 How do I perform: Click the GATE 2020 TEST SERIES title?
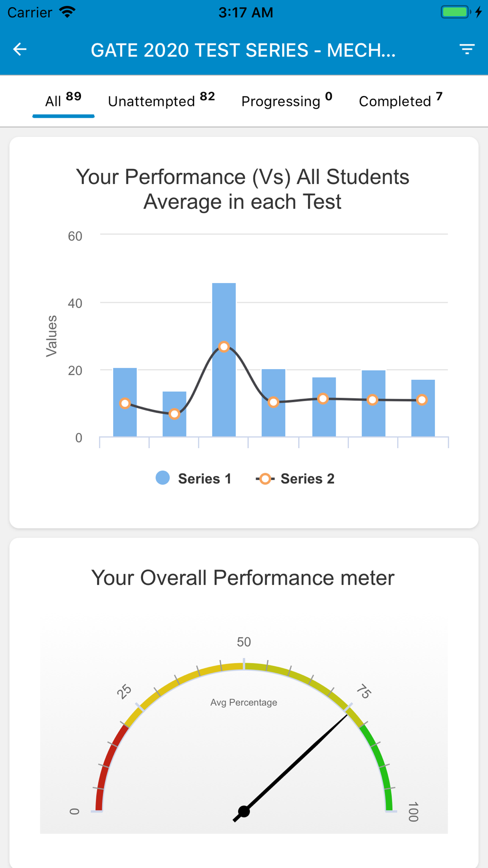(243, 50)
